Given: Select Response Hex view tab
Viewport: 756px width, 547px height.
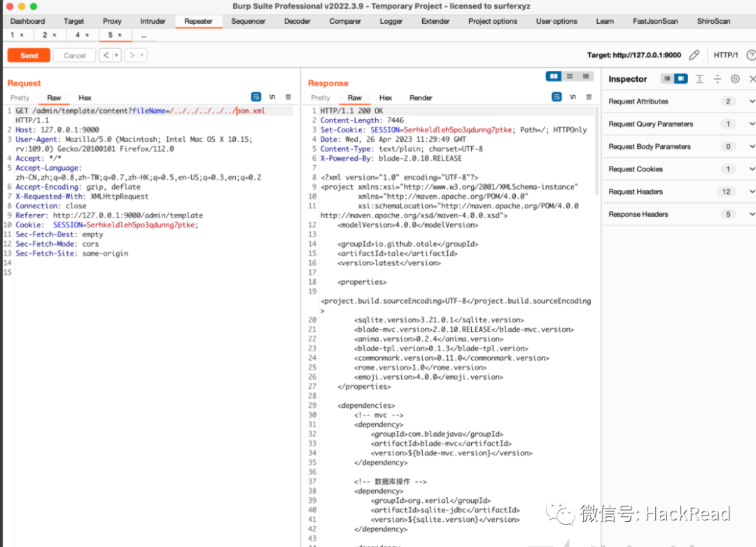Looking at the screenshot, I should click(385, 98).
